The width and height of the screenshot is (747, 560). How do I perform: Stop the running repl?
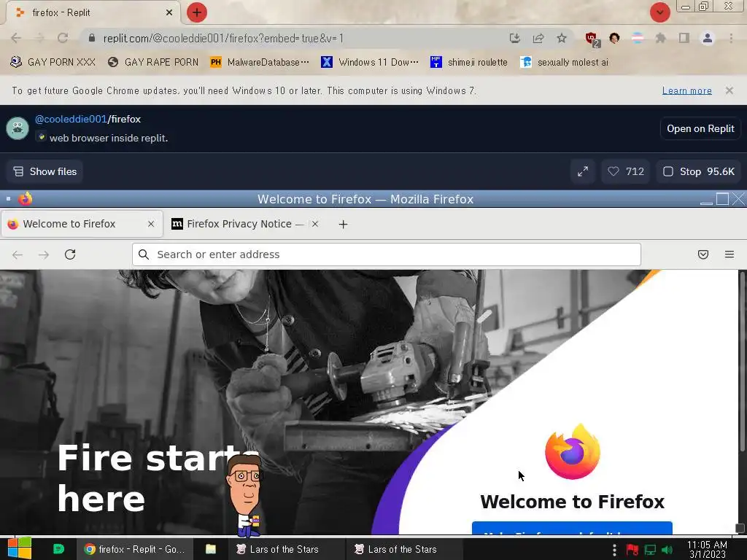point(699,171)
